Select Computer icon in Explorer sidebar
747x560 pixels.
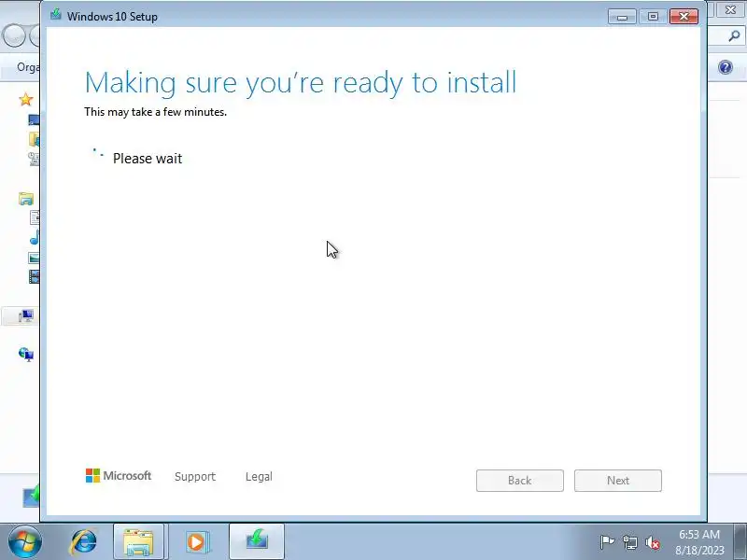(26, 315)
